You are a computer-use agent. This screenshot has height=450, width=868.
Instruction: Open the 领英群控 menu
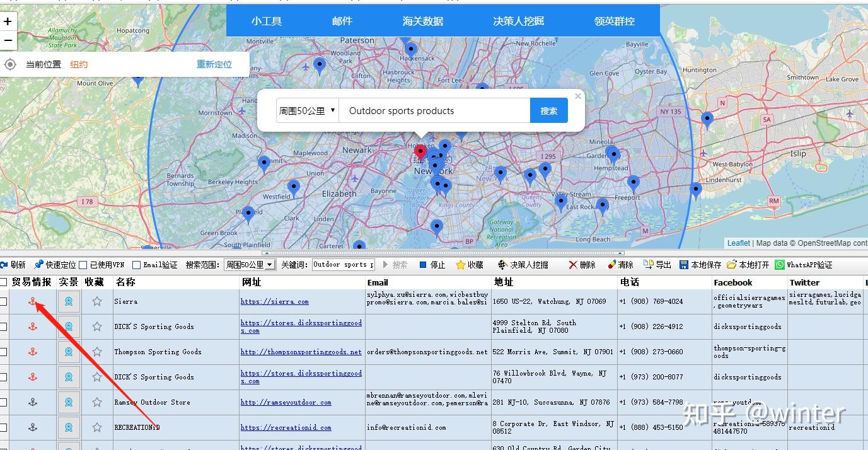pyautogui.click(x=615, y=21)
